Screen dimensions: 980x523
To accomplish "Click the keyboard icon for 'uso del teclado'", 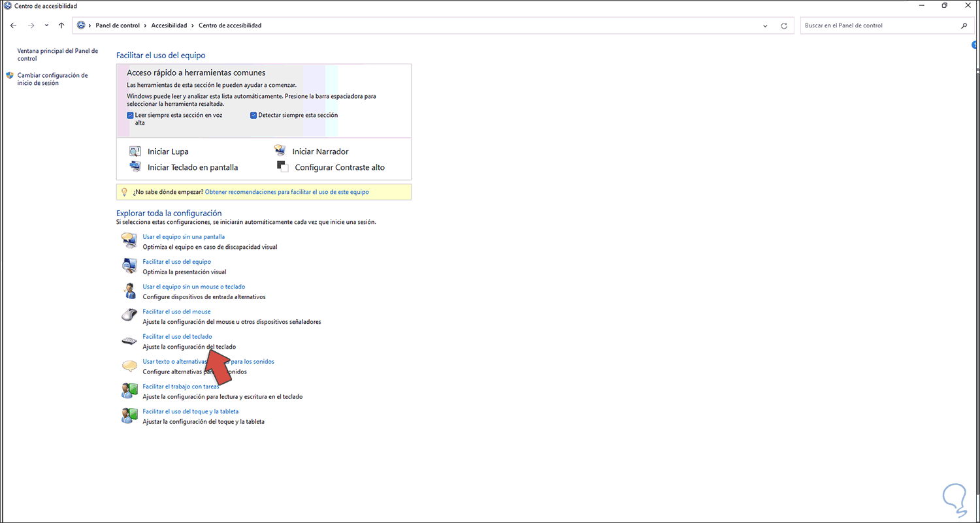I will (129, 340).
